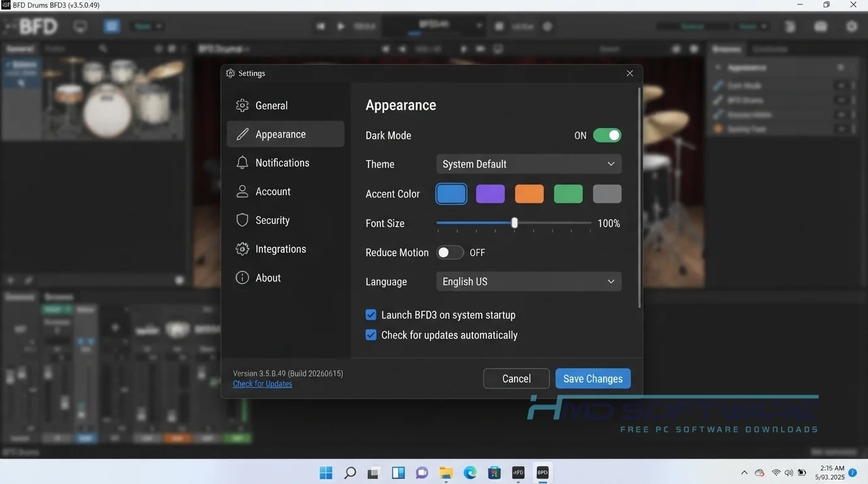Select Appearance in the settings sidebar
This screenshot has width=868, height=484.
tap(285, 134)
